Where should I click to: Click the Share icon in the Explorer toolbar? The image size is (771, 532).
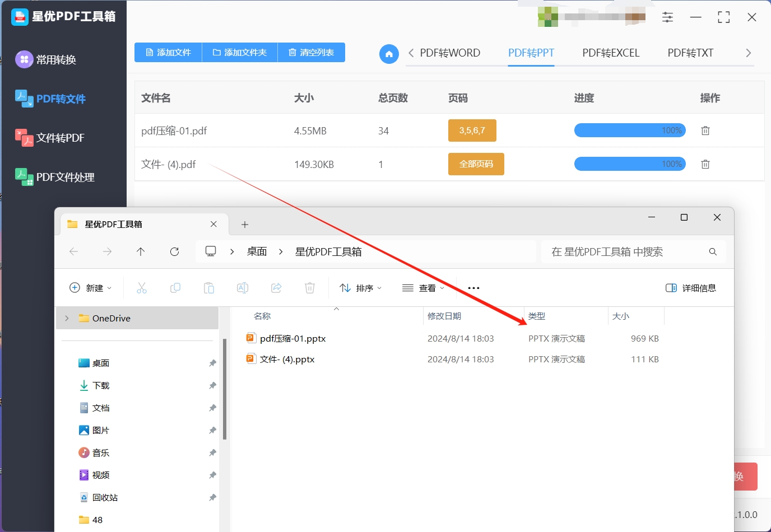[x=276, y=288]
